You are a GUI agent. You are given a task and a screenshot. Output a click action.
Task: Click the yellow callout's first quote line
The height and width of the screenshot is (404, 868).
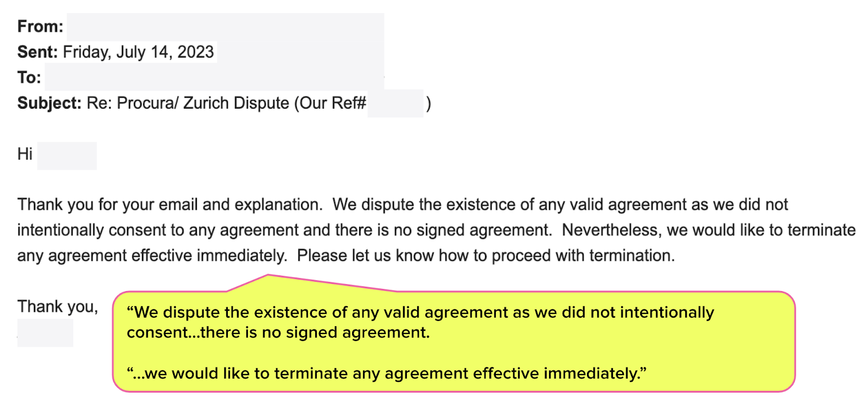(x=420, y=313)
